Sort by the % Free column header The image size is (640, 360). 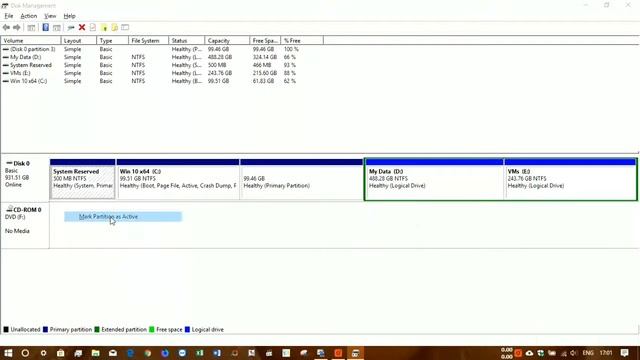[302, 41]
